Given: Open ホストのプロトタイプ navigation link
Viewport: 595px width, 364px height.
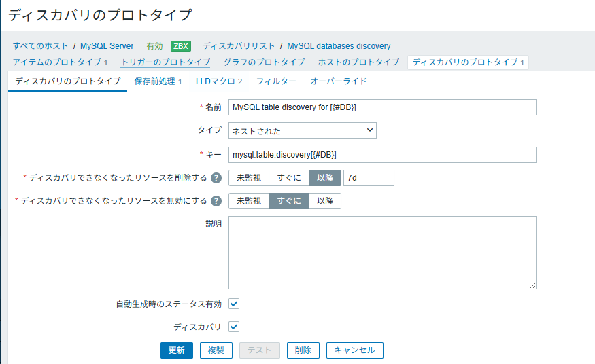Looking at the screenshot, I should point(358,62).
